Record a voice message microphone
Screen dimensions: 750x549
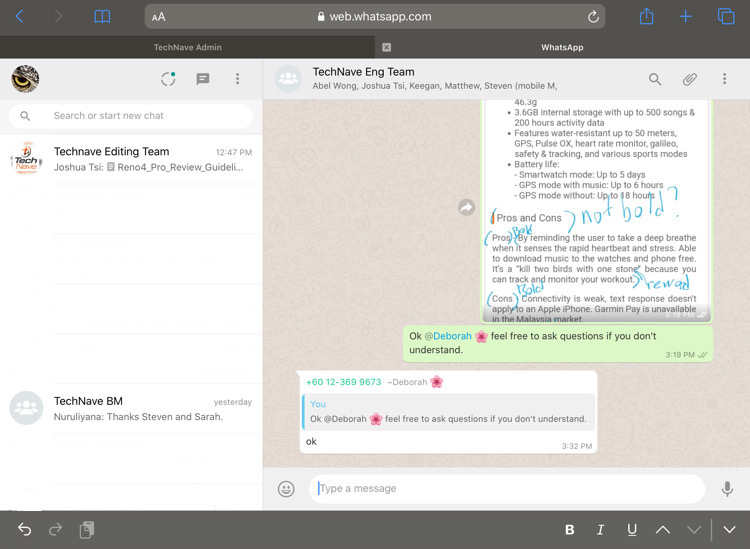coord(727,489)
